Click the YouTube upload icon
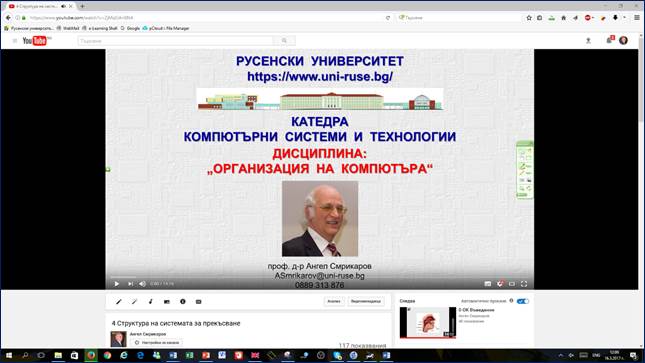The width and height of the screenshot is (645, 363). pos(588,40)
